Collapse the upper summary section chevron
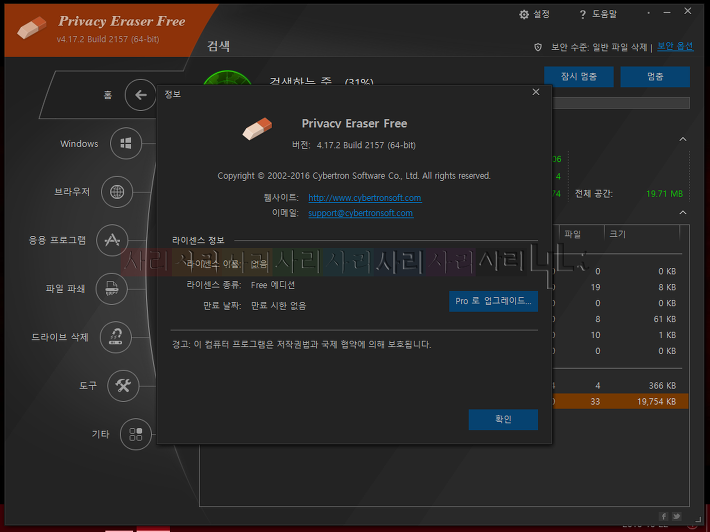The width and height of the screenshot is (710, 532). tap(683, 139)
